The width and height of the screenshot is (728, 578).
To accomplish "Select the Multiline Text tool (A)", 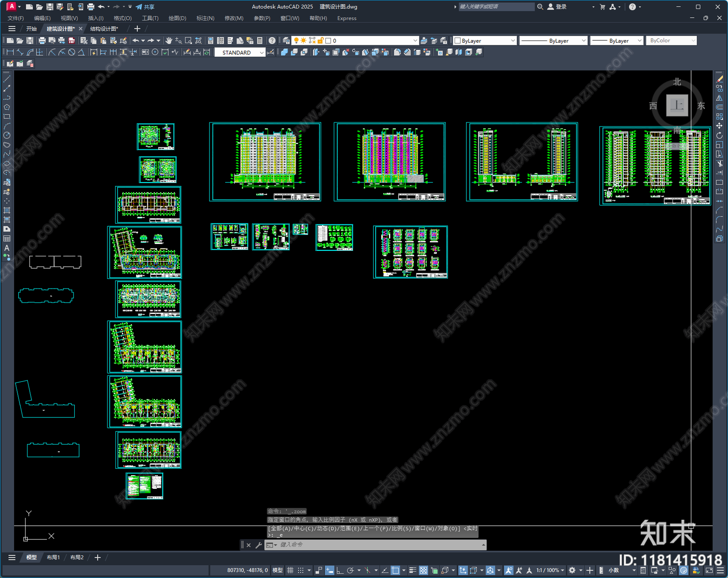I will pyautogui.click(x=7, y=248).
